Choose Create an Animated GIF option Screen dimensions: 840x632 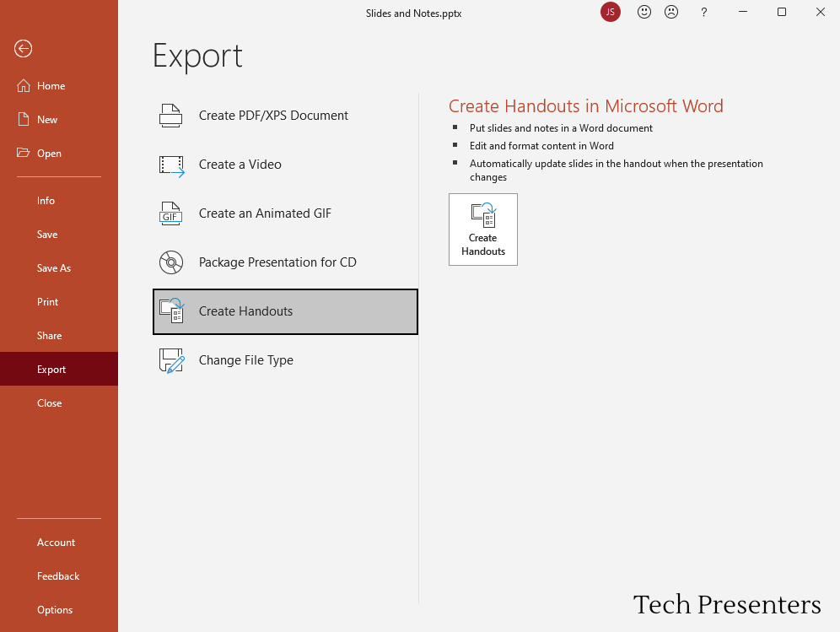pyautogui.click(x=285, y=213)
